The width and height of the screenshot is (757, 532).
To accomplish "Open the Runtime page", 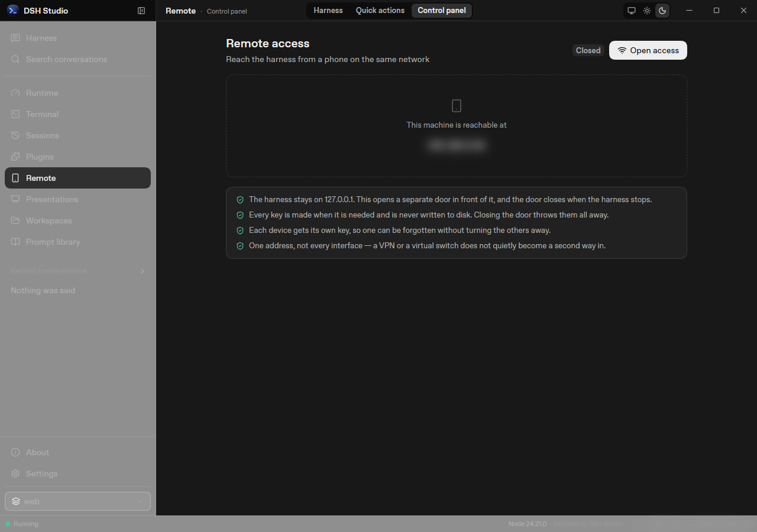I will pyautogui.click(x=77, y=93).
